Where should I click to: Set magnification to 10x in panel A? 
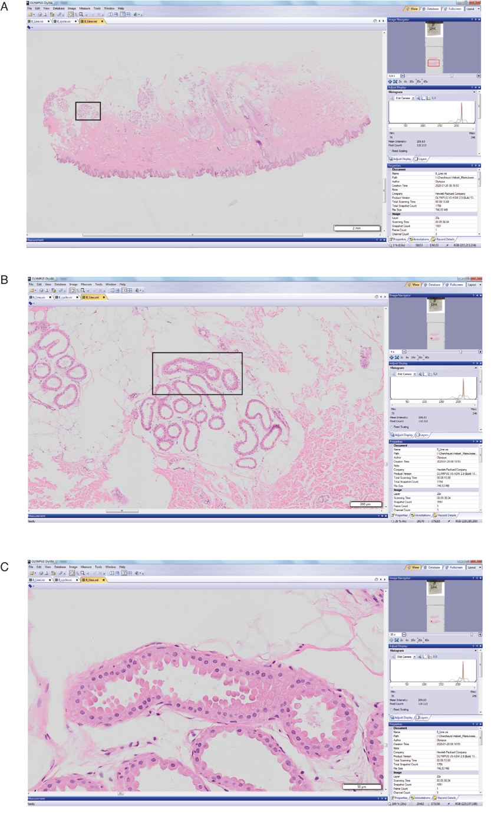412,81
